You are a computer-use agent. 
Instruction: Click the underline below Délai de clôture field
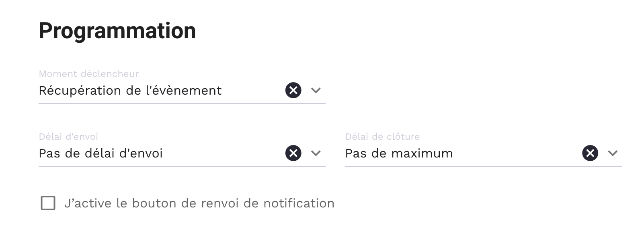tap(483, 166)
